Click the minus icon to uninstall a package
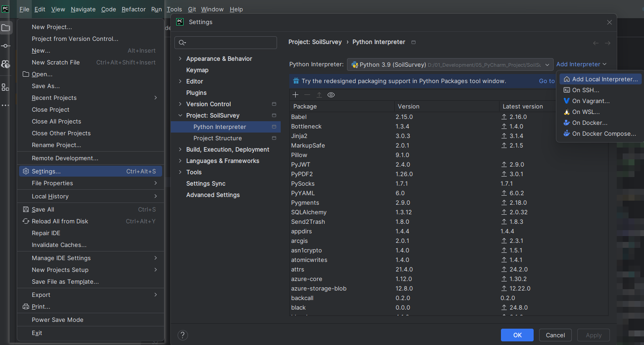 (x=307, y=94)
